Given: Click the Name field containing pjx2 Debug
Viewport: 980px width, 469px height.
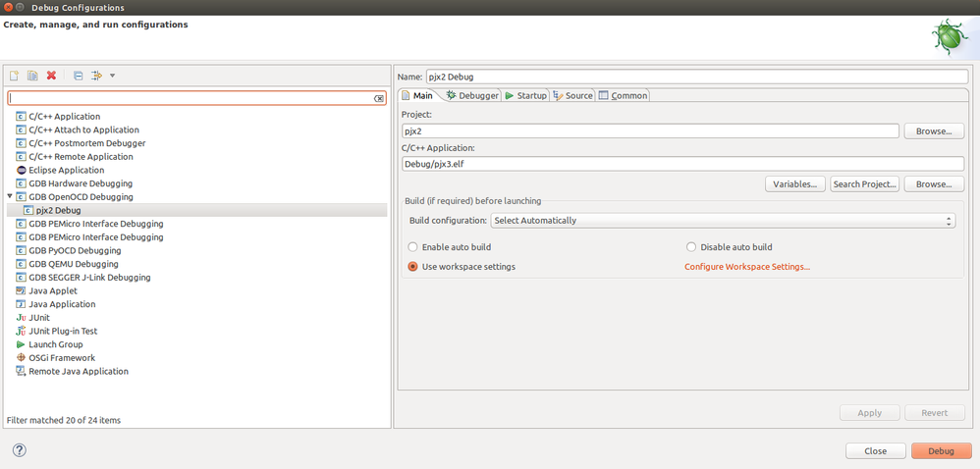Looking at the screenshot, I should tap(696, 77).
